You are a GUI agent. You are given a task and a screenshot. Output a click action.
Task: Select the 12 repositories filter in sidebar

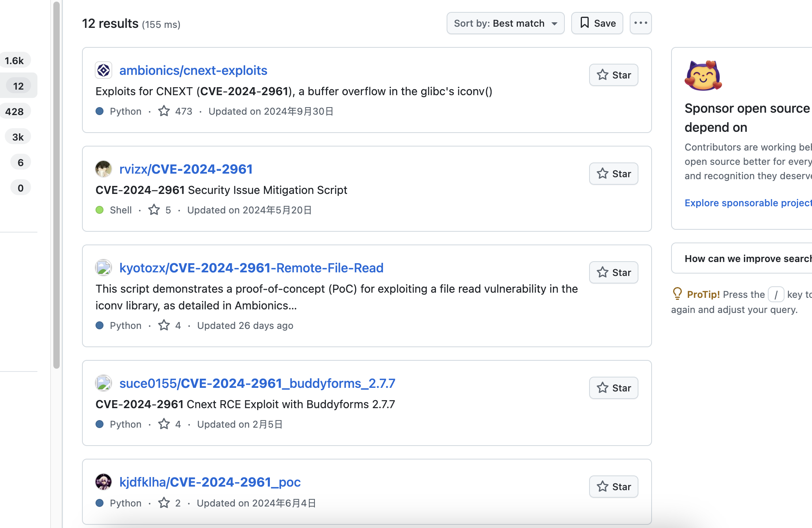(x=18, y=86)
